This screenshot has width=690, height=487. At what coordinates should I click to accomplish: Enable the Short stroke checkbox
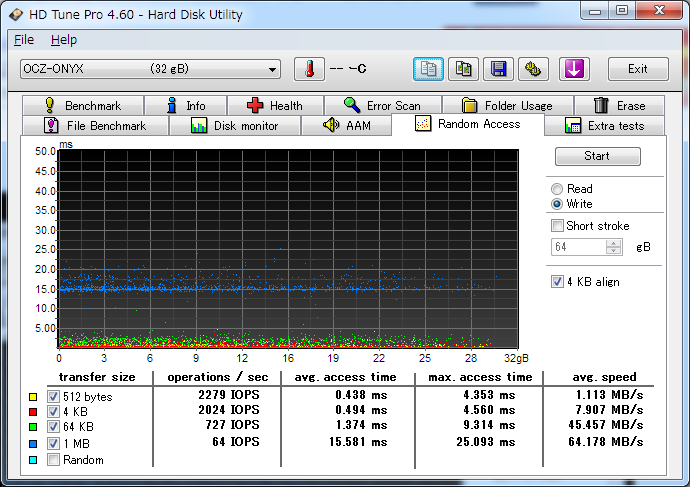[x=557, y=226]
